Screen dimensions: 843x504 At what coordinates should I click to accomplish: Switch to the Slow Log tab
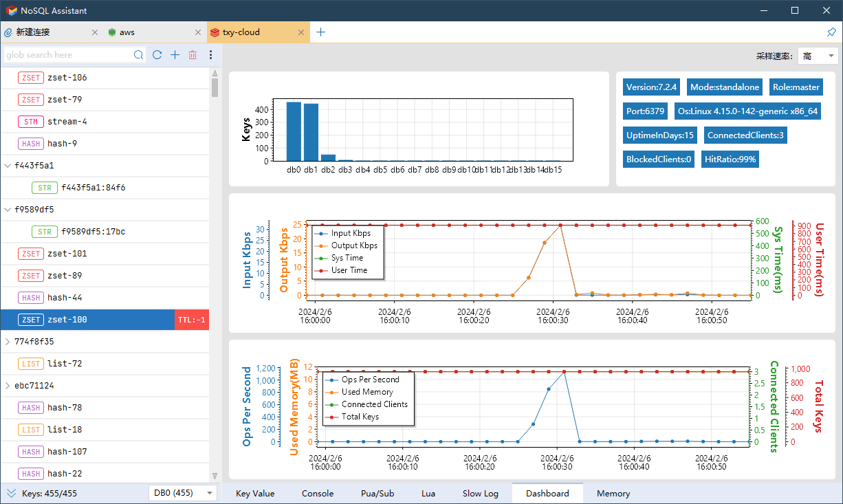tap(480, 493)
